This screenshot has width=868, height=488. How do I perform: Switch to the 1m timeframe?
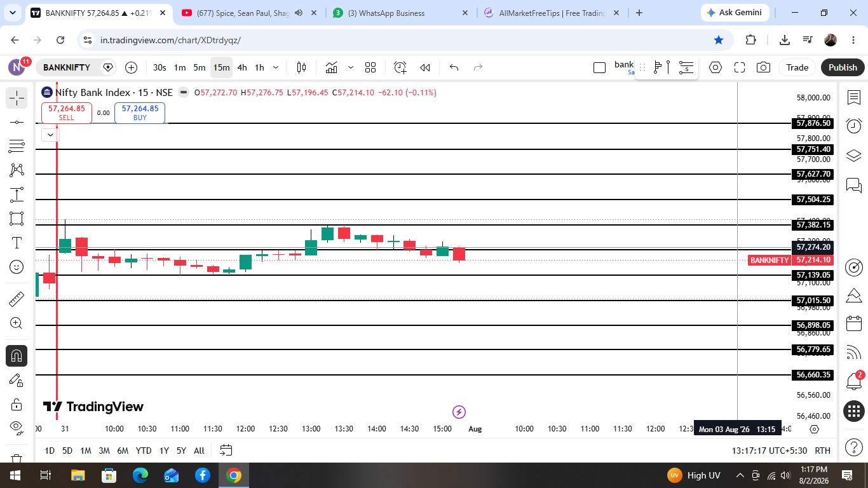(180, 67)
